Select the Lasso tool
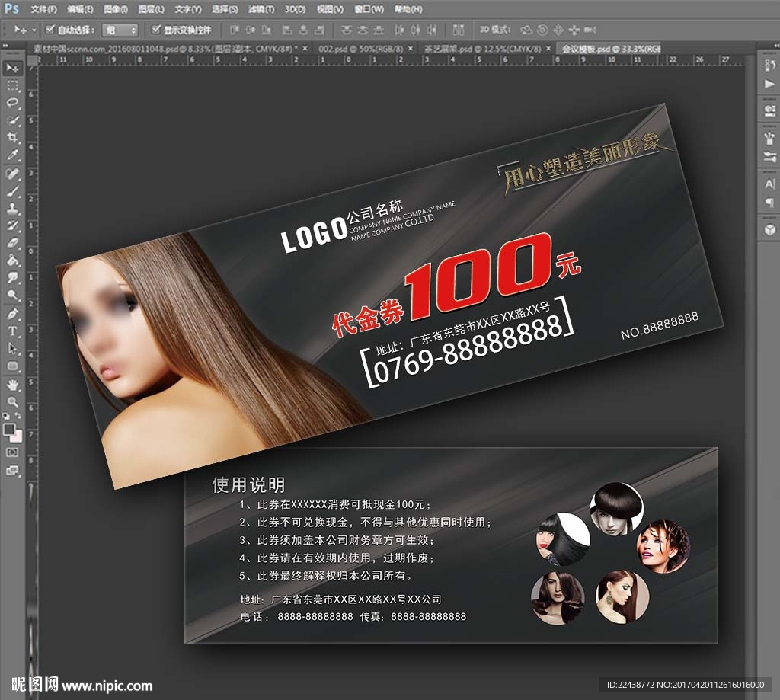This screenshot has width=780, height=700. coord(12,103)
